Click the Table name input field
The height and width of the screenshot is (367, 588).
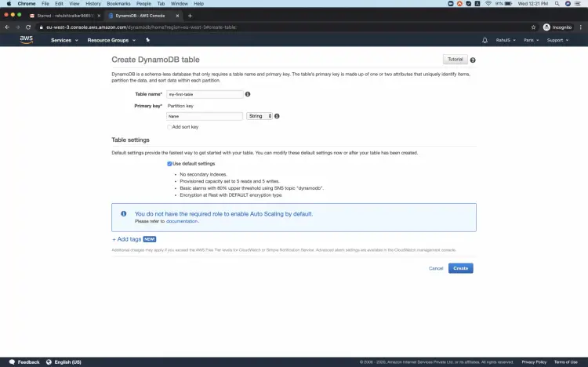coord(205,94)
